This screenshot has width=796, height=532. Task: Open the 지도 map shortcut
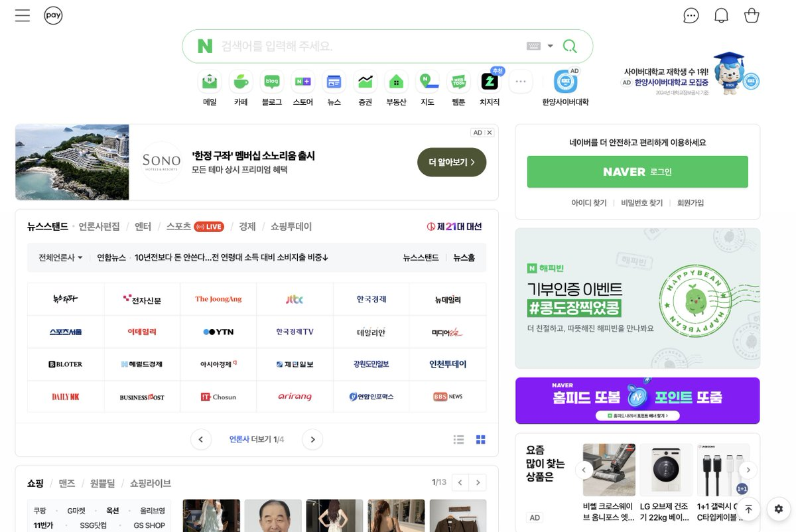[x=428, y=89]
